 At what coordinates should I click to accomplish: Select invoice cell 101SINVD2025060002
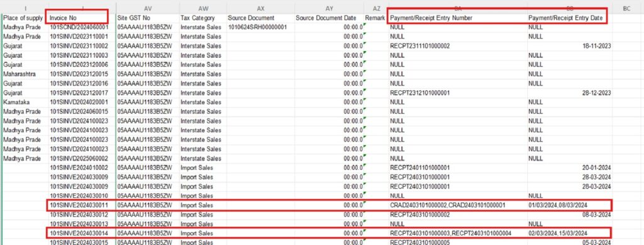[82, 159]
